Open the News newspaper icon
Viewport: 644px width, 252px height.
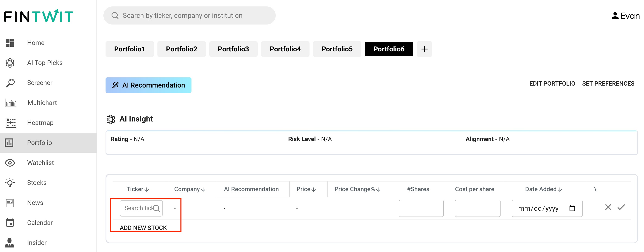[x=10, y=203]
